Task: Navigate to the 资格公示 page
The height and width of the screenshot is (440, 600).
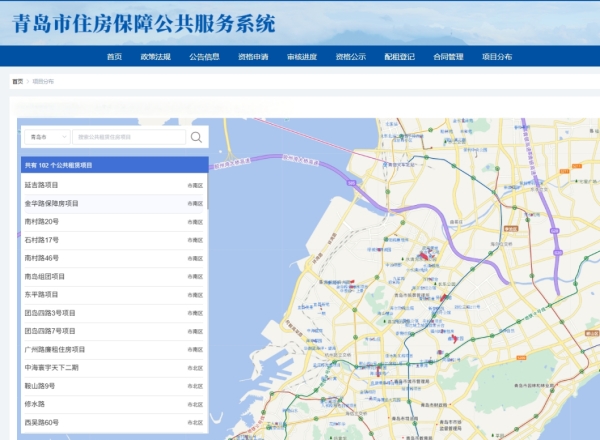Action: pos(350,57)
